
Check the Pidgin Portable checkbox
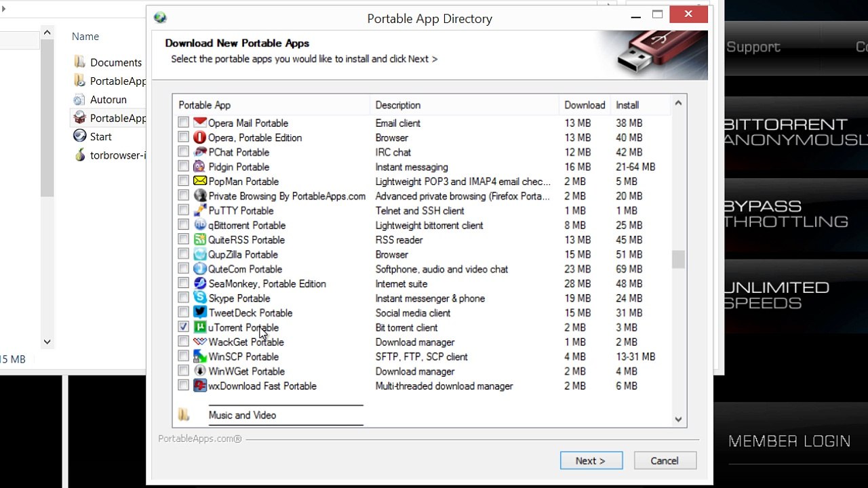pos(184,167)
